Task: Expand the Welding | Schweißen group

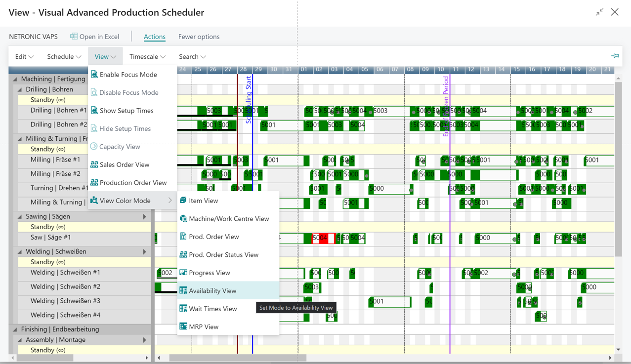Action: tap(144, 251)
